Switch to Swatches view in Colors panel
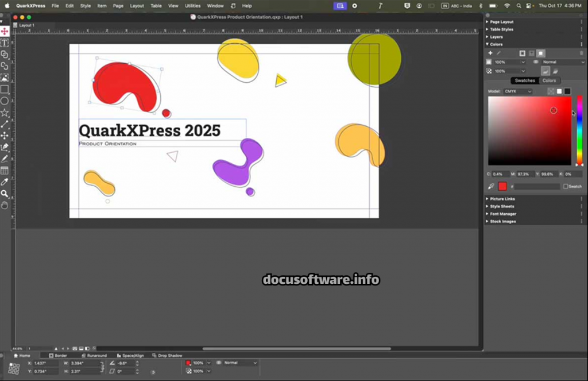Viewport: 588px width, 381px height. click(524, 80)
